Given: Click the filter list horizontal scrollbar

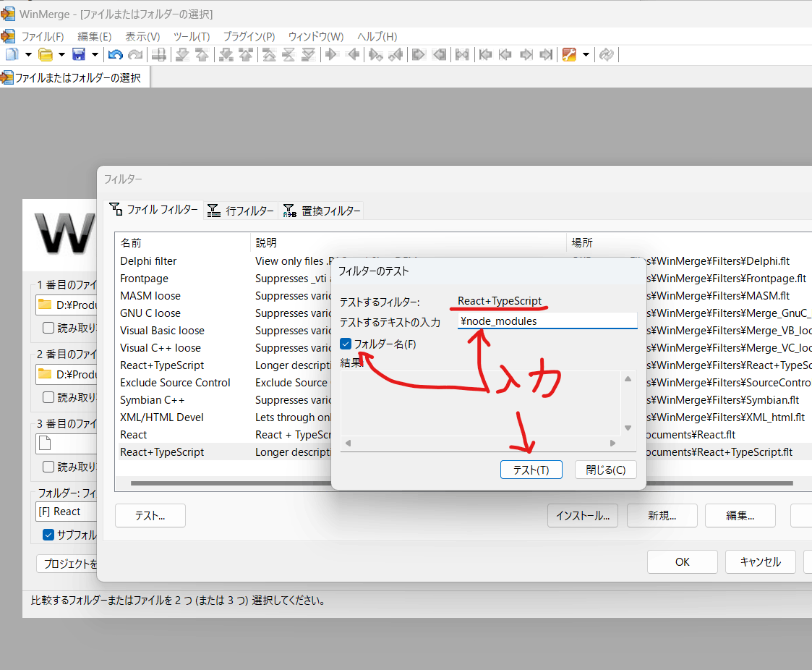Looking at the screenshot, I should (x=461, y=483).
